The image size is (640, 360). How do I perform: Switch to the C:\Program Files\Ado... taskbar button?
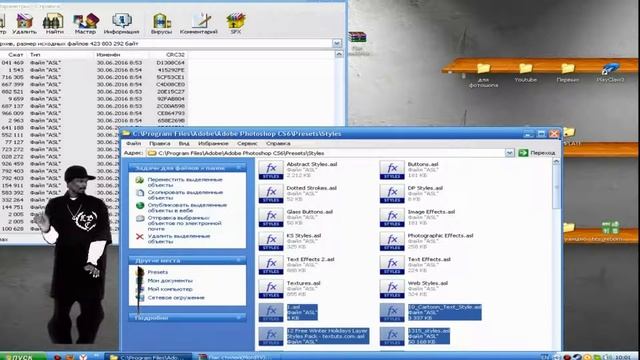coord(148,357)
